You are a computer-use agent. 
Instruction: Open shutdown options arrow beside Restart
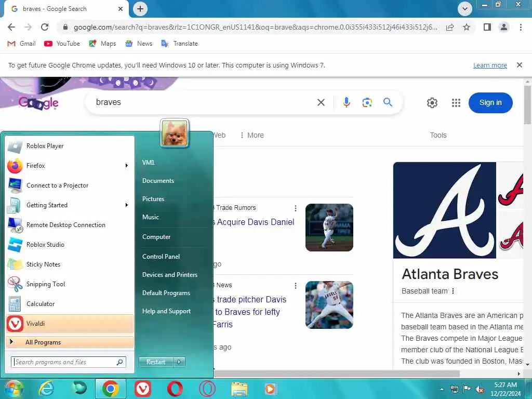click(179, 362)
